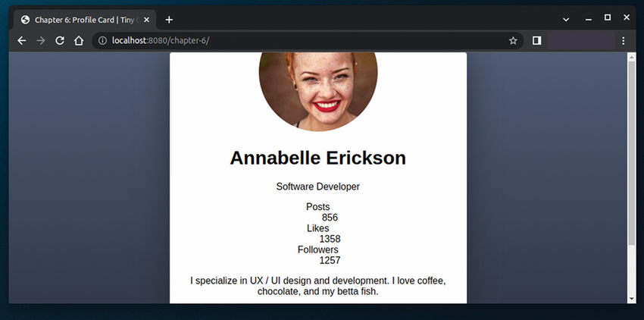Click the Followers label
Image resolution: width=644 pixels, height=320 pixels.
point(318,249)
